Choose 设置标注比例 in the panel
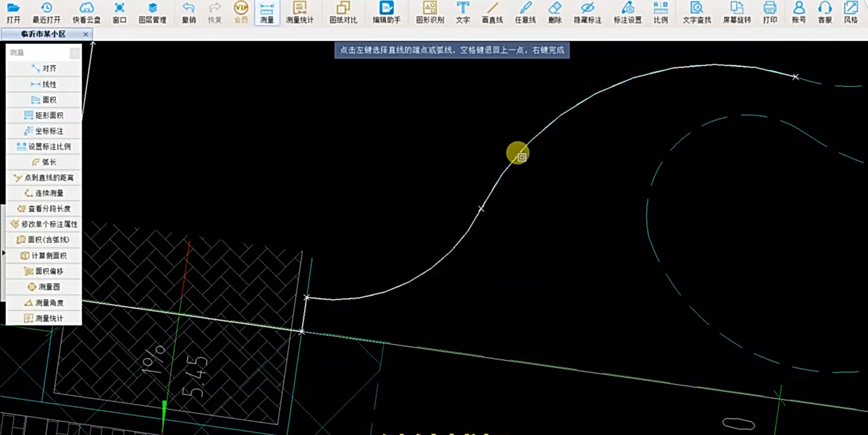 [x=44, y=146]
